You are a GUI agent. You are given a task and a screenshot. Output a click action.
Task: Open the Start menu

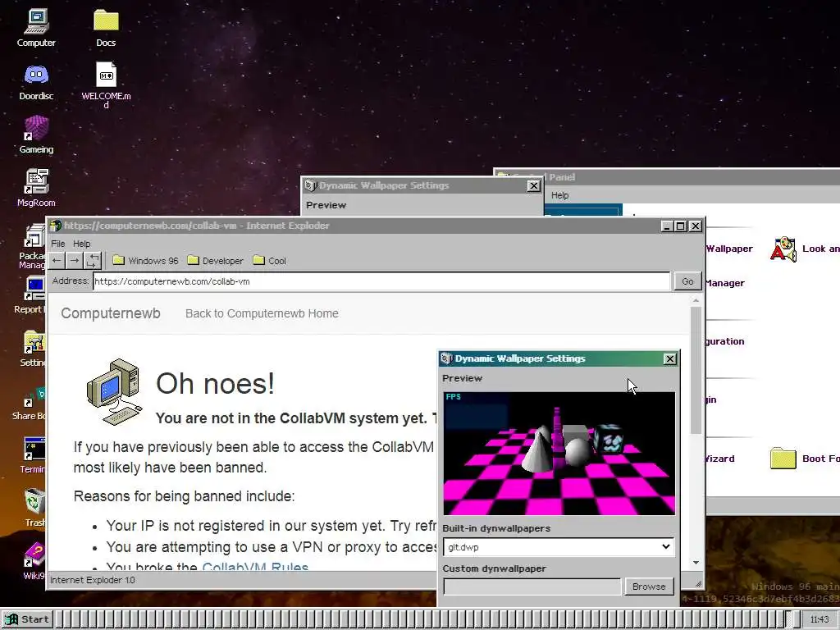point(27,619)
